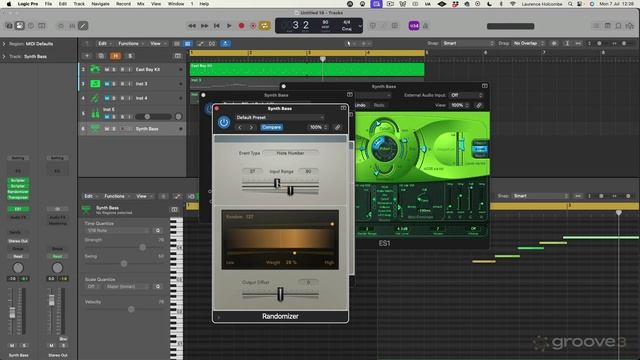Click the red Record button
The width and height of the screenshot is (640, 360).
(x=241, y=26)
